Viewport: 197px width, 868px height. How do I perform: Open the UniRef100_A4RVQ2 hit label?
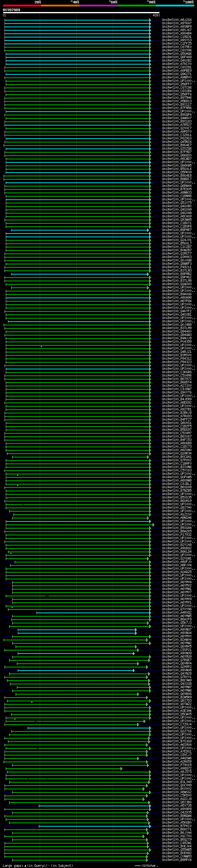coord(177,612)
